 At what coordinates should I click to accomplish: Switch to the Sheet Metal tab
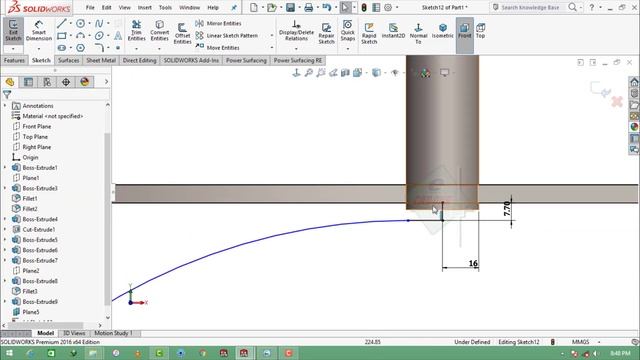click(101, 60)
